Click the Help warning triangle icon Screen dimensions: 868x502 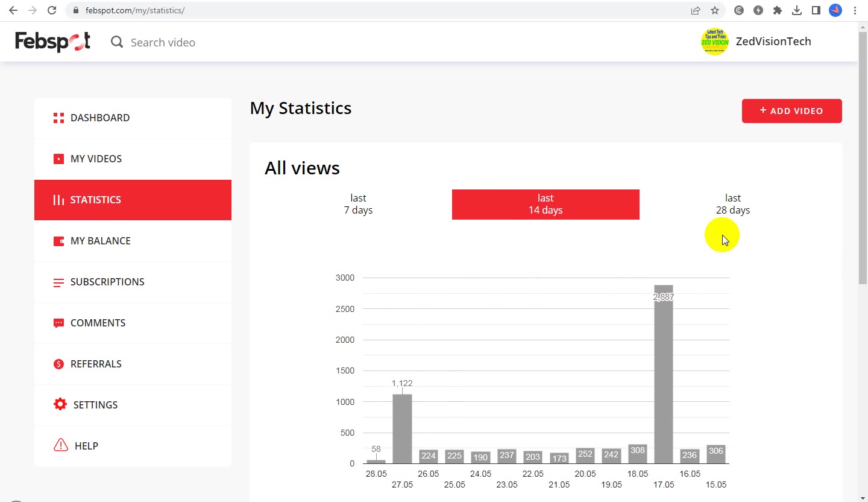[x=61, y=445]
